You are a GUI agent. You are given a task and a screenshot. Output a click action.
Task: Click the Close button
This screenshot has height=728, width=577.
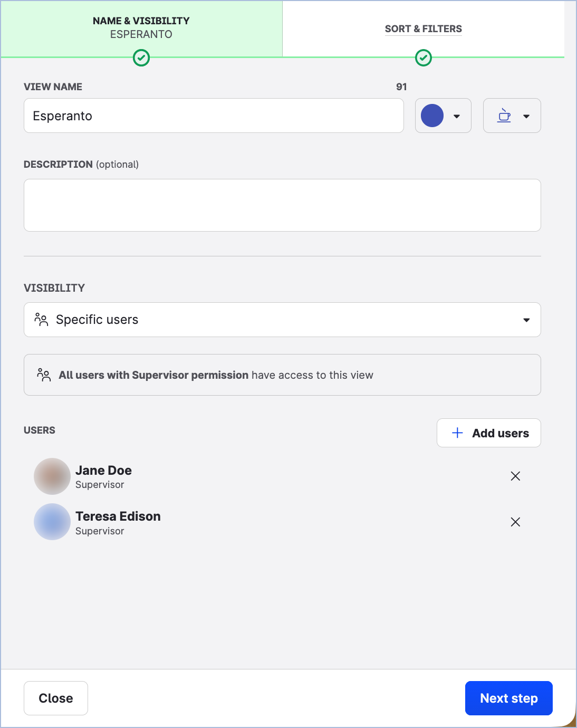pos(55,698)
